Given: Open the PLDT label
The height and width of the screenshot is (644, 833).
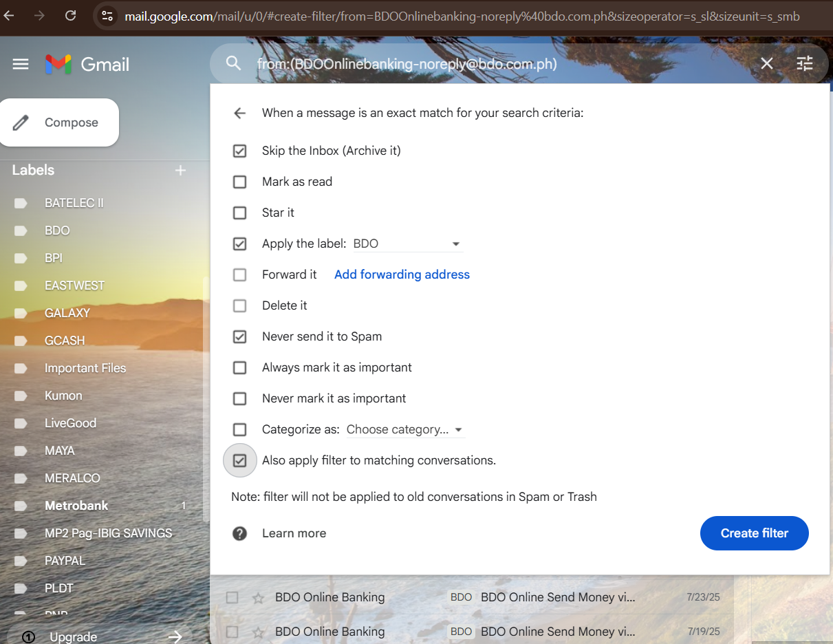Looking at the screenshot, I should click(58, 588).
